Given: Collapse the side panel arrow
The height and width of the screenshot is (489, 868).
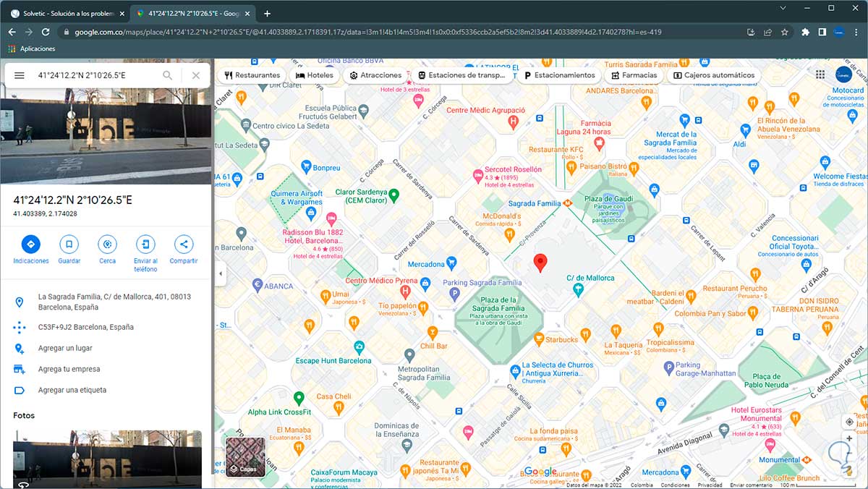Looking at the screenshot, I should point(220,273).
